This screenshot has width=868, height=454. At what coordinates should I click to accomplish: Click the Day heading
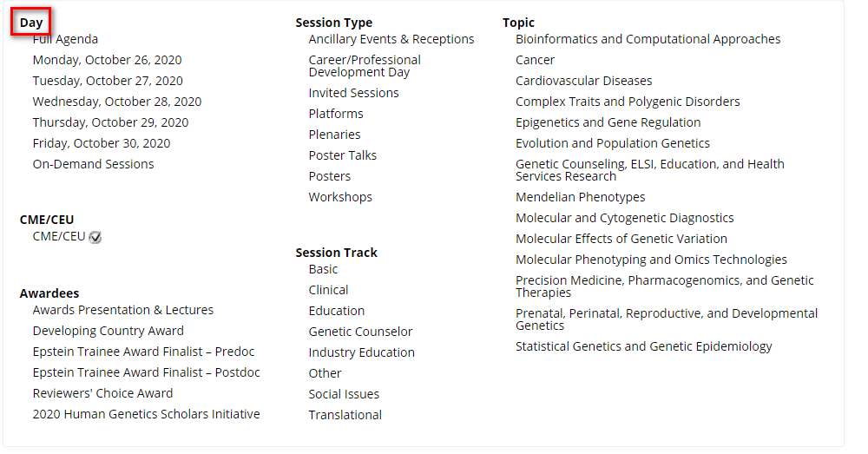[31, 23]
